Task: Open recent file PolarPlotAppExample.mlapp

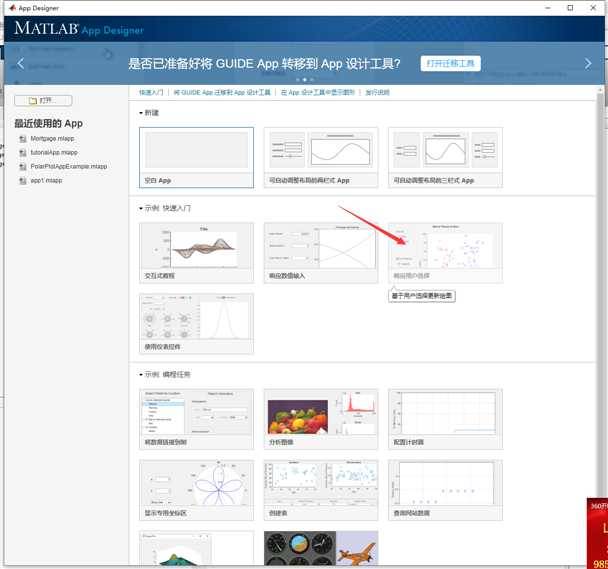Action: click(64, 166)
